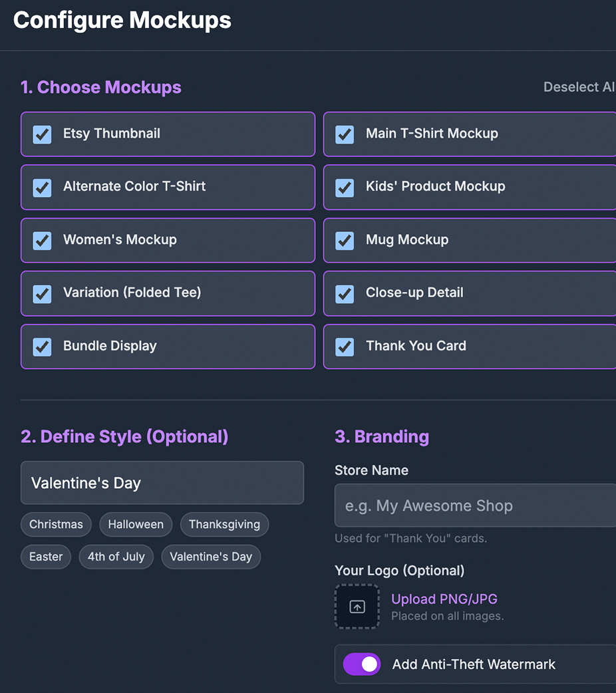The width and height of the screenshot is (616, 693).
Task: Uncheck the Main T-Shirt Mockup checkbox
Action: pyautogui.click(x=345, y=134)
